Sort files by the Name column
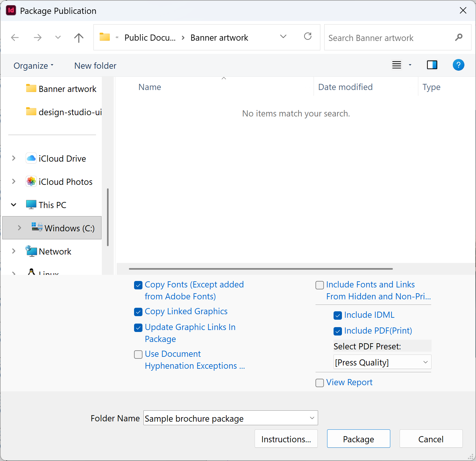Image resolution: width=476 pixels, height=461 pixels. 150,87
